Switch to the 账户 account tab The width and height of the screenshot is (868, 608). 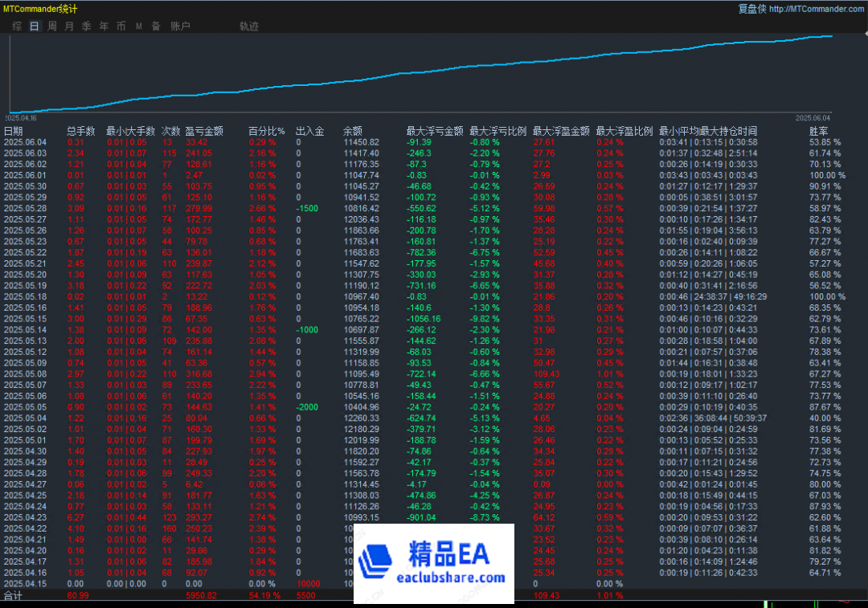[x=180, y=27]
